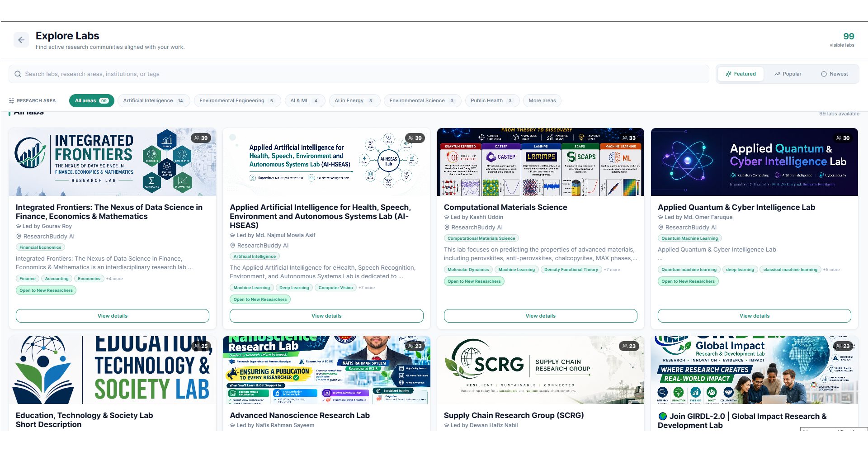View details of Applied Quantum & Cyber Lab
The width and height of the screenshot is (868, 466).
(x=754, y=316)
